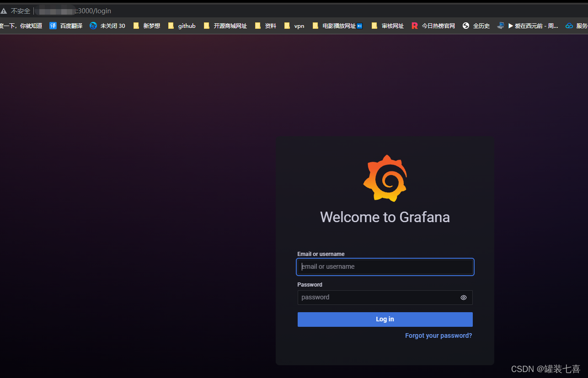588x378 pixels.
Task: Open the 百度翻译 bookmark
Action: (66, 26)
